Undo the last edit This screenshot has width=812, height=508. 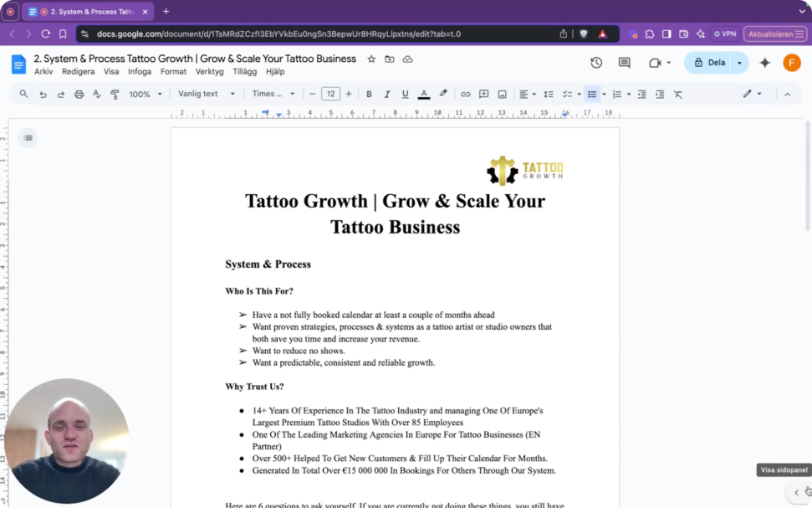(43, 95)
